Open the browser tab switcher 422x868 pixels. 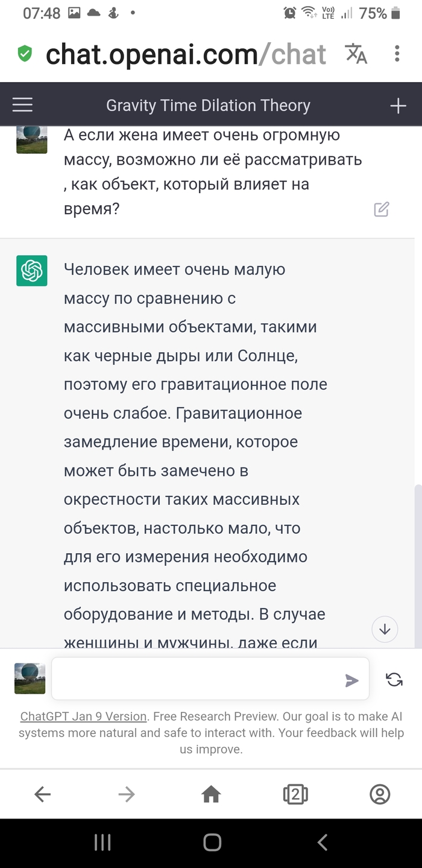point(295,794)
